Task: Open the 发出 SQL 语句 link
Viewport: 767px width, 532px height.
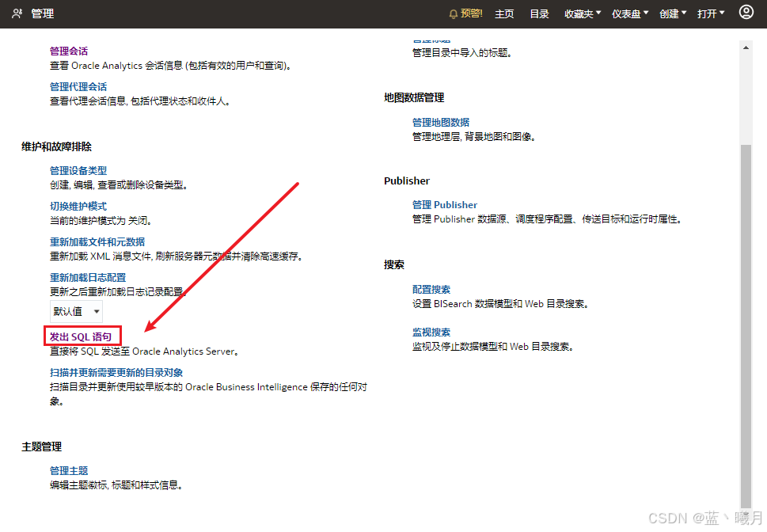Action: (x=81, y=336)
